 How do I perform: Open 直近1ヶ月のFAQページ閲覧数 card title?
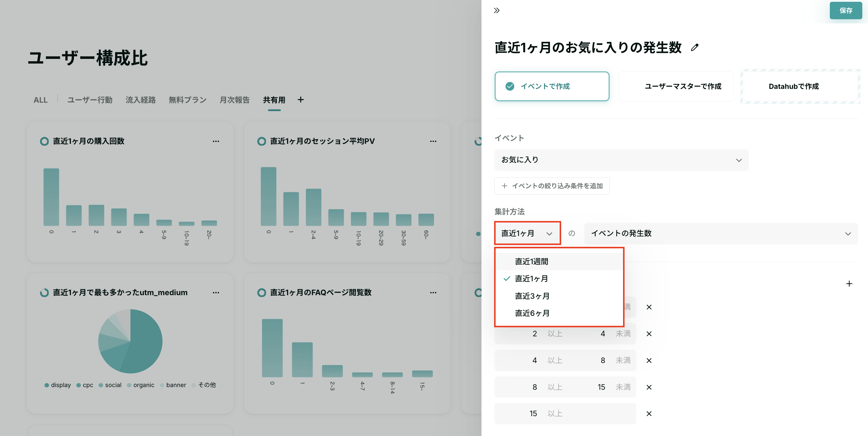point(320,292)
